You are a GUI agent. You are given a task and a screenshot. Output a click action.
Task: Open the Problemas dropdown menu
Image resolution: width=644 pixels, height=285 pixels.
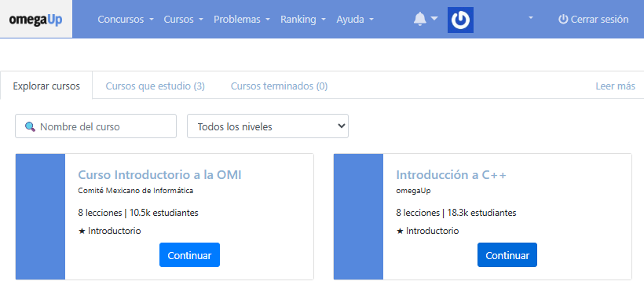pyautogui.click(x=242, y=20)
